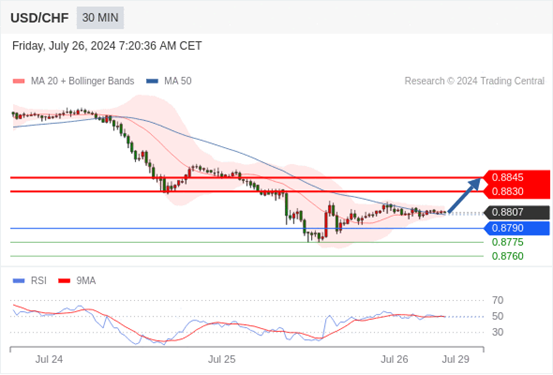Click the Jul 25 axis label
The width and height of the screenshot is (553, 375).
coord(221,359)
